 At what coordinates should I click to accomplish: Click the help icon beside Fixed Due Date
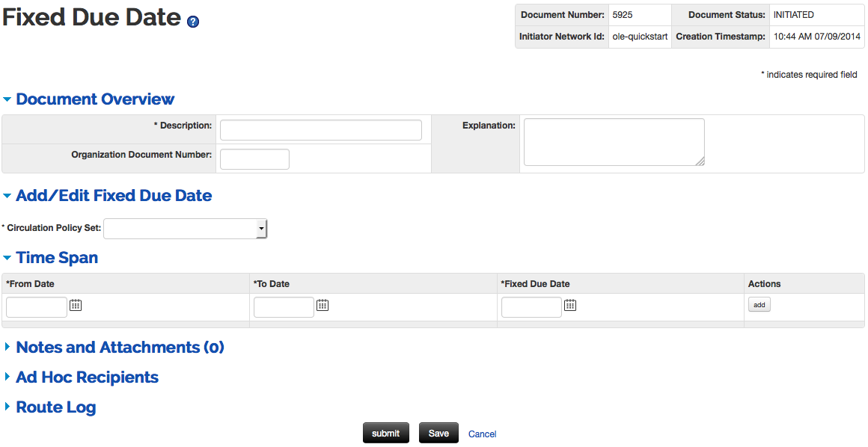point(192,22)
